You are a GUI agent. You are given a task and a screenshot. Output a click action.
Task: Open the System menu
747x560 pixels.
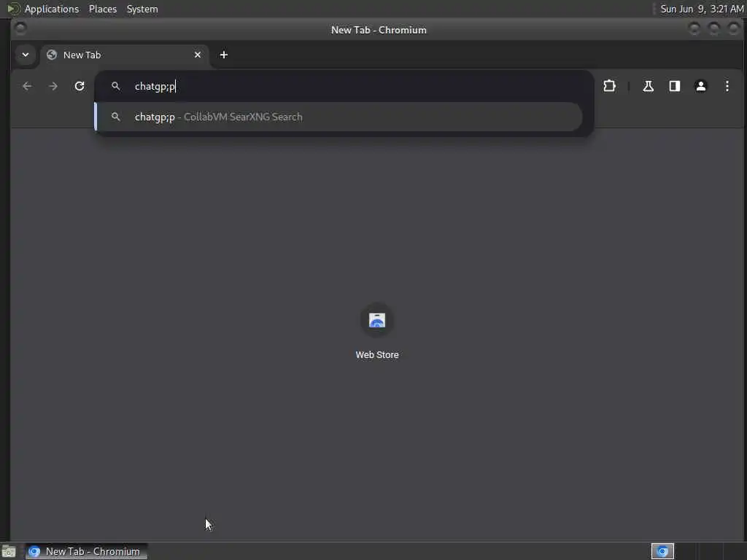tap(142, 9)
